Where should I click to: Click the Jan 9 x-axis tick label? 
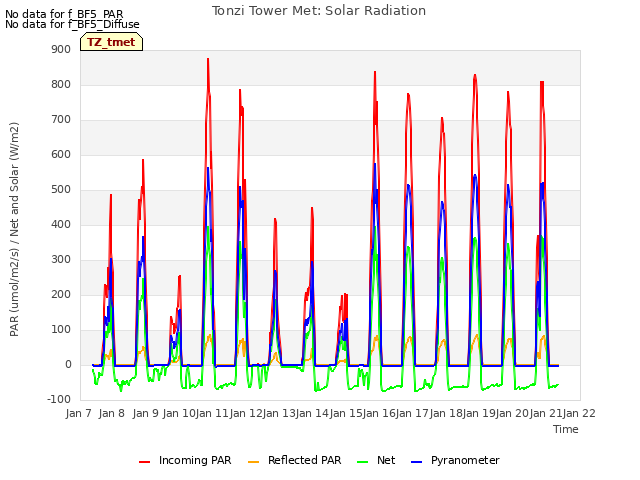[145, 413]
